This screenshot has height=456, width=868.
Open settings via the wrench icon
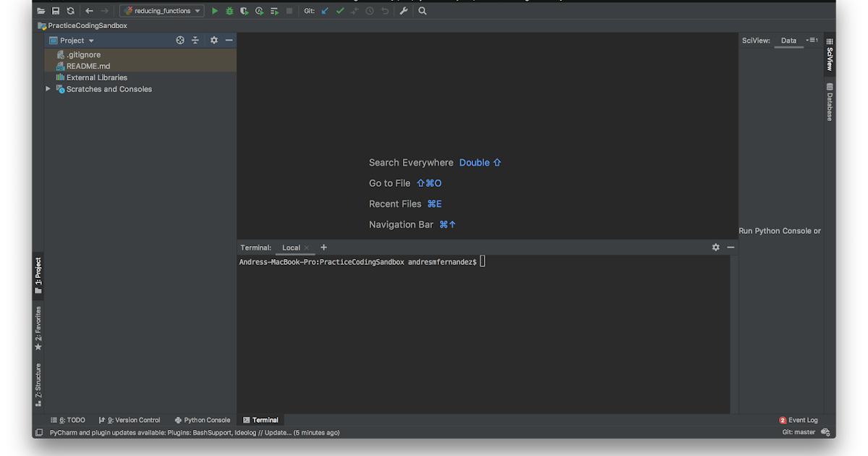click(x=403, y=11)
